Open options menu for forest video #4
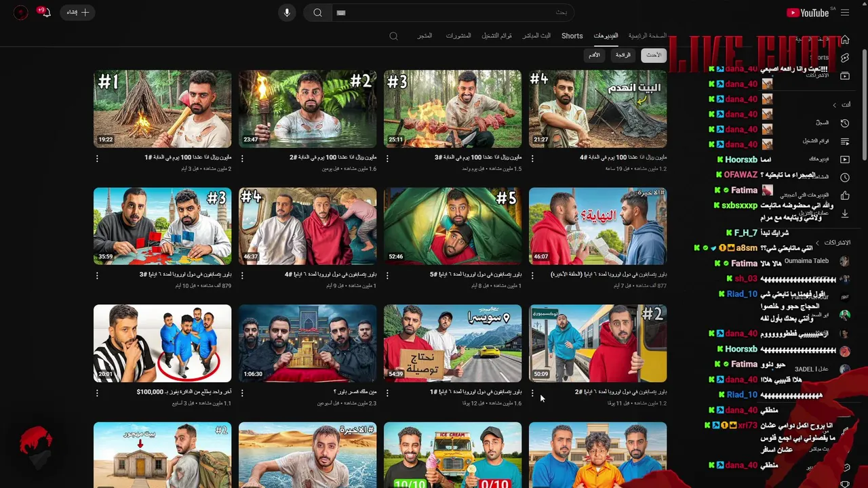This screenshot has width=868, height=488. coord(532,159)
